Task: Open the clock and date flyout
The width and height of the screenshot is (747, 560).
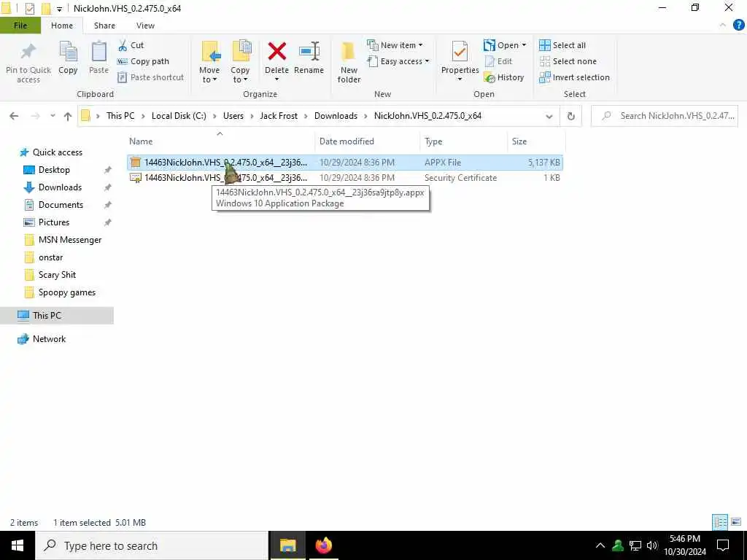Action: point(684,545)
